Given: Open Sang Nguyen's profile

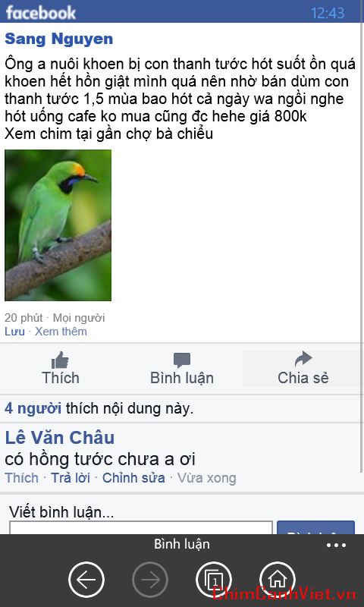Looking at the screenshot, I should [x=59, y=39].
